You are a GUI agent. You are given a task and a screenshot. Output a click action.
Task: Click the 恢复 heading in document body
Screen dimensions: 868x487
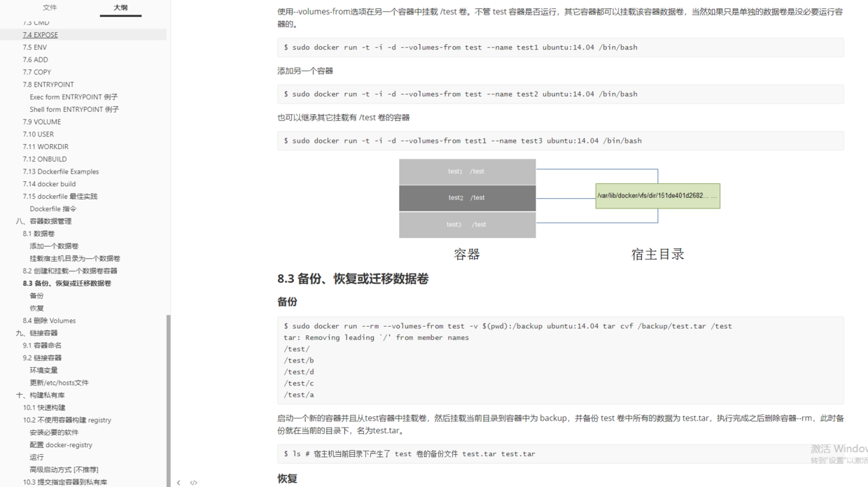[x=287, y=479]
